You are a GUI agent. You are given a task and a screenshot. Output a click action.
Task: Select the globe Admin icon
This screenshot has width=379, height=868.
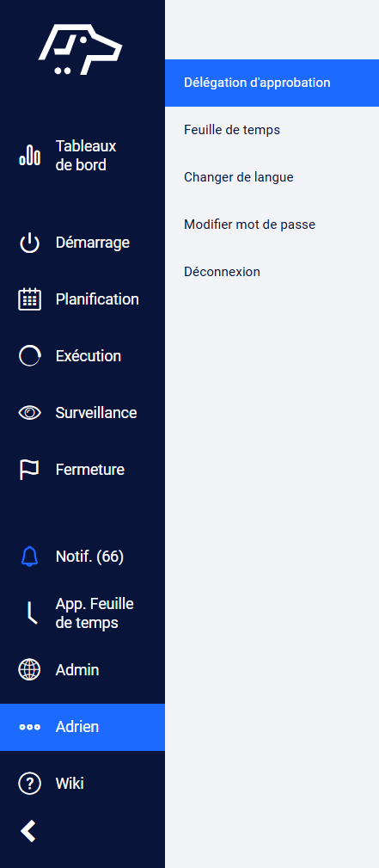pyautogui.click(x=30, y=670)
